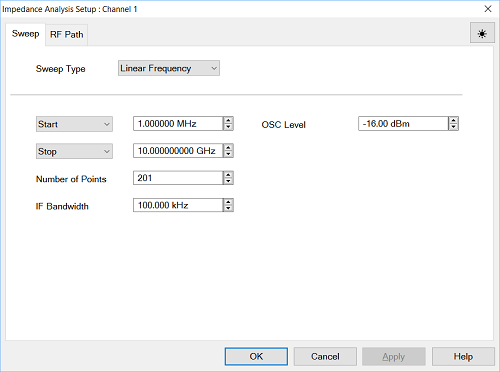Decrease Stop frequency with the down arrow
Viewport: 500px width, 372px height.
[228, 154]
